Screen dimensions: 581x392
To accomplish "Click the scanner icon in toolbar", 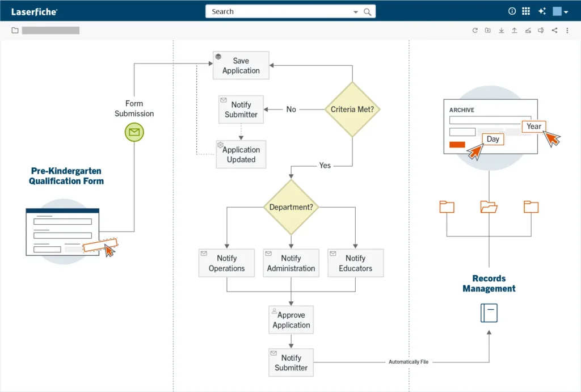I will tap(528, 31).
